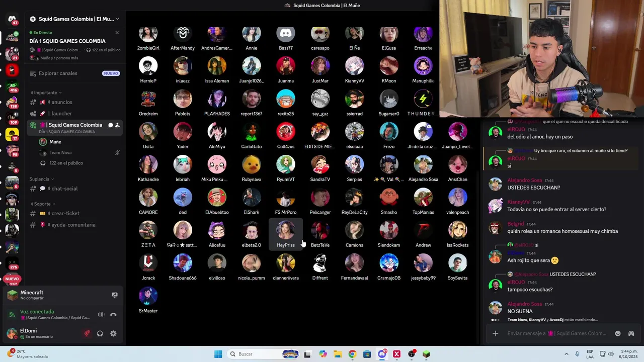Toggle deafen with the headphones icon

coord(100,333)
